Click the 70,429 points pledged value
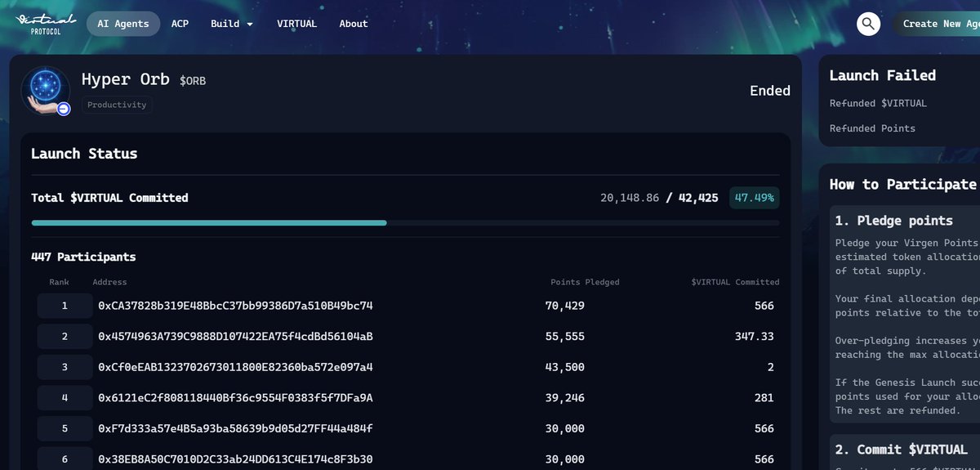This screenshot has height=470, width=980. (564, 306)
